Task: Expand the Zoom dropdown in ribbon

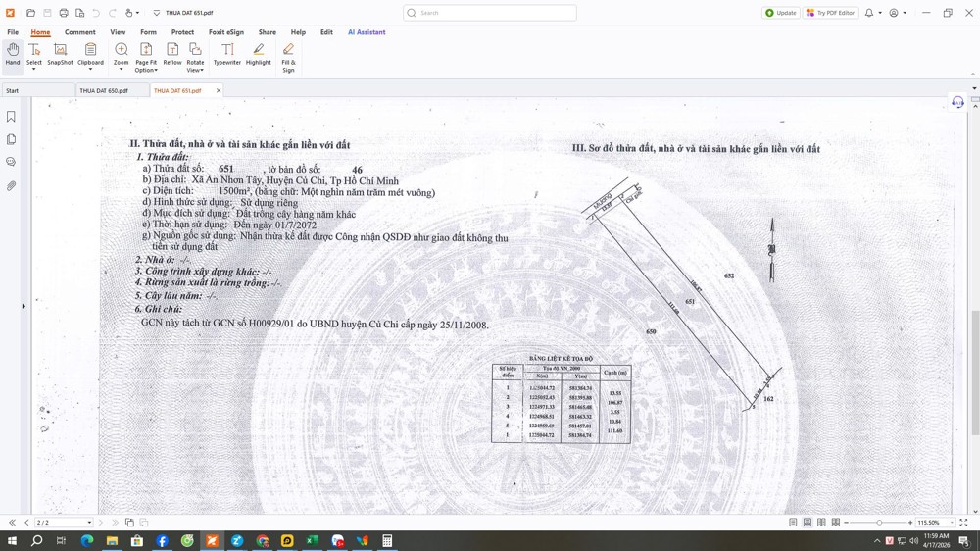Action: 122,70
